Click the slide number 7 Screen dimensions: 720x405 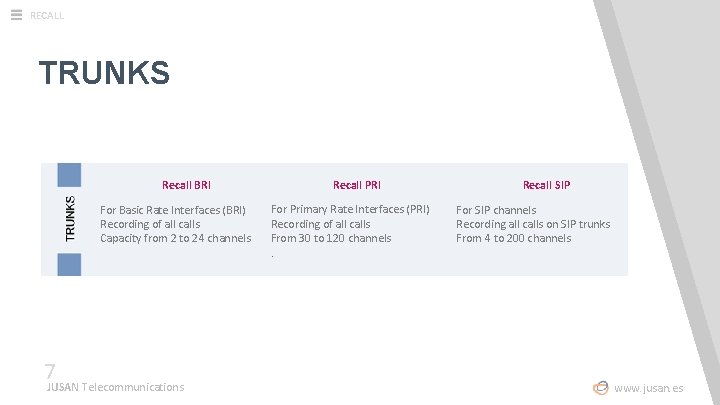pyautogui.click(x=49, y=370)
